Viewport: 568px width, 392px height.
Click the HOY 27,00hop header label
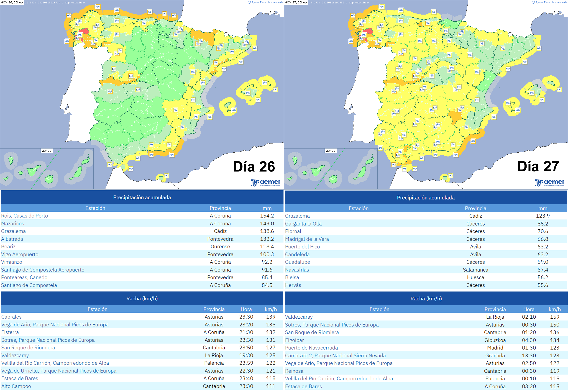coord(296,3)
